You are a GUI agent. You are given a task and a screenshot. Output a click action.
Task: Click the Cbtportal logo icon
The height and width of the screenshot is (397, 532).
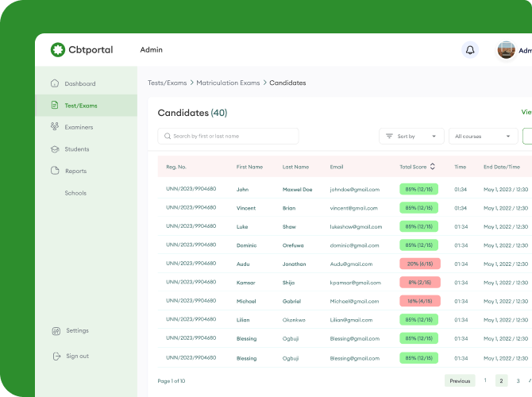(x=57, y=50)
